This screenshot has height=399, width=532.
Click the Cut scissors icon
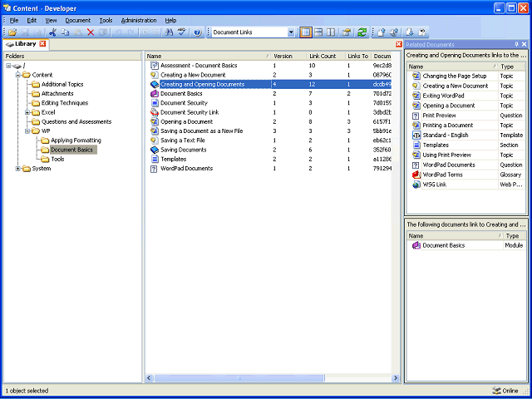point(52,32)
